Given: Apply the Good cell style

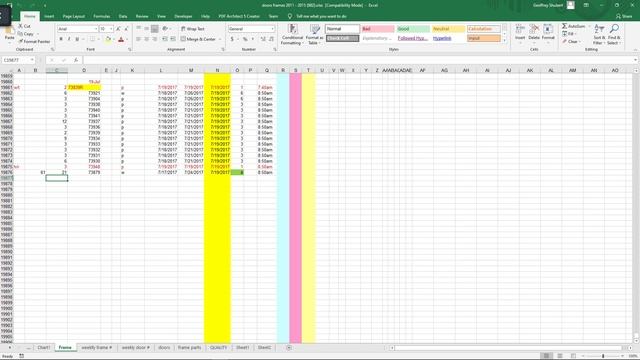Looking at the screenshot, I should pyautogui.click(x=413, y=29).
